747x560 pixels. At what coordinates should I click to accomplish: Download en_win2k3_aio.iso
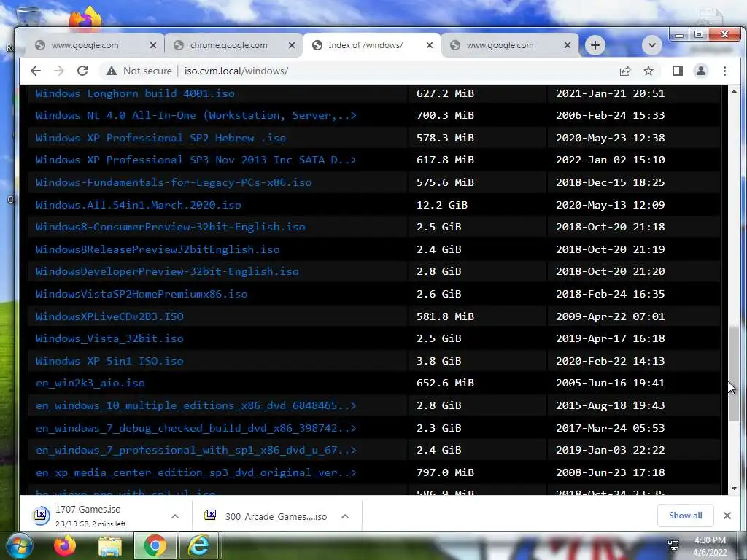coord(90,383)
